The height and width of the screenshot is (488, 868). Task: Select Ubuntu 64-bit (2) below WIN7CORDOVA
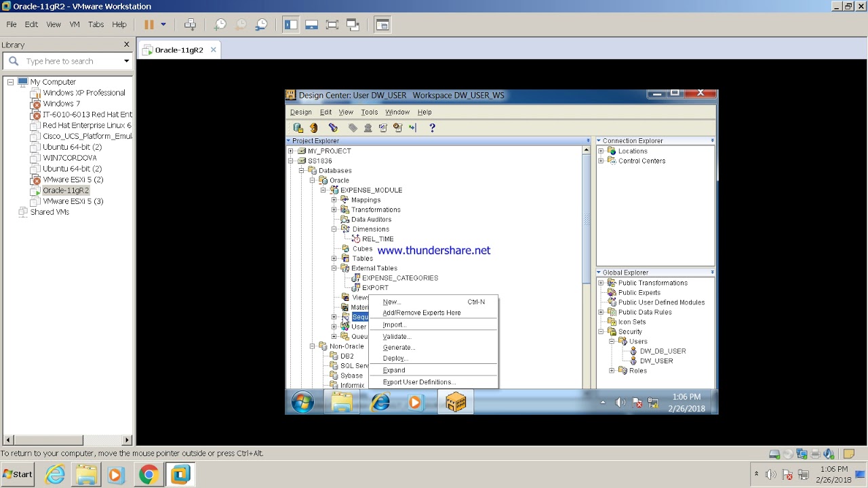[72, 169]
